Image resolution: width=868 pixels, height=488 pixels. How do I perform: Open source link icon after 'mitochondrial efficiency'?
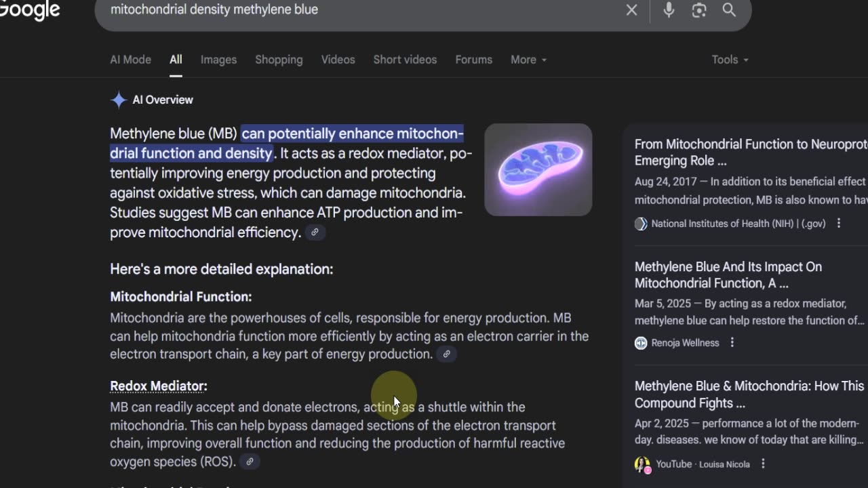point(315,232)
